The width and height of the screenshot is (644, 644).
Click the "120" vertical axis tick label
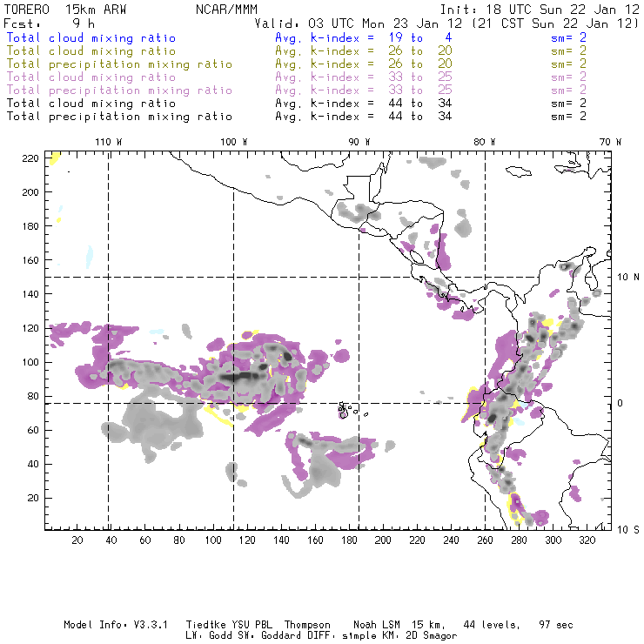point(30,328)
